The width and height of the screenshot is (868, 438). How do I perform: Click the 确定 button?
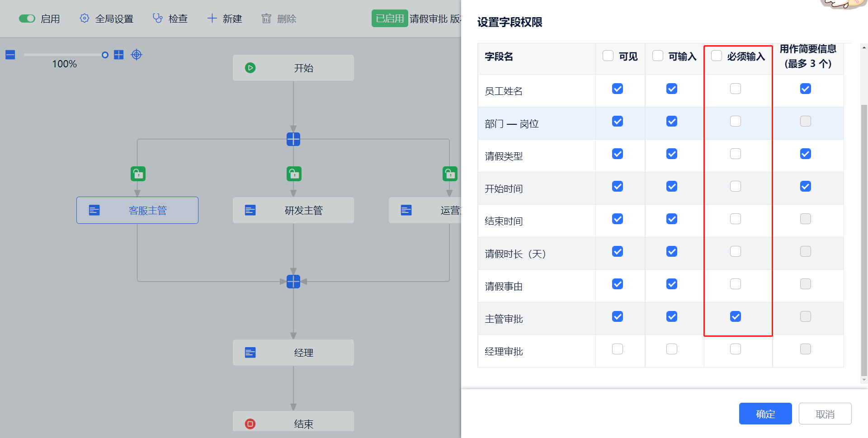coord(765,414)
